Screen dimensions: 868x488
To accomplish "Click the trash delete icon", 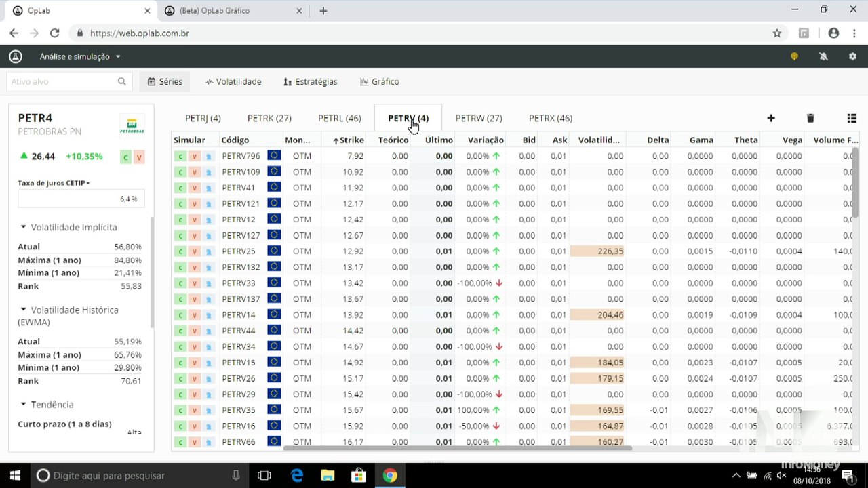I will pyautogui.click(x=810, y=118).
